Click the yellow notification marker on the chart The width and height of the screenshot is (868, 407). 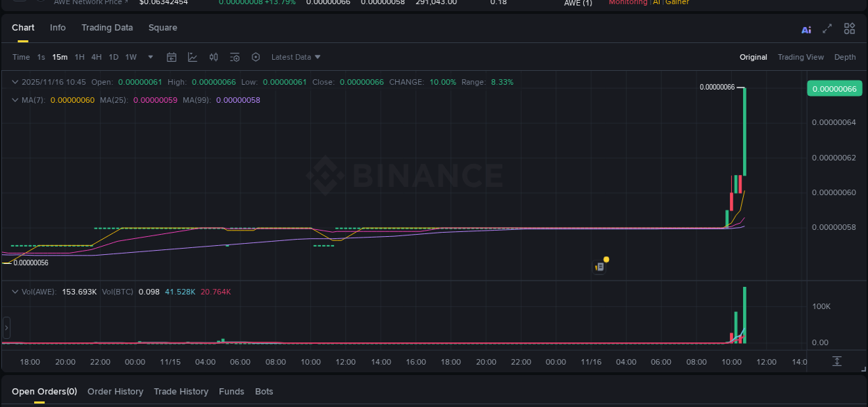click(606, 259)
